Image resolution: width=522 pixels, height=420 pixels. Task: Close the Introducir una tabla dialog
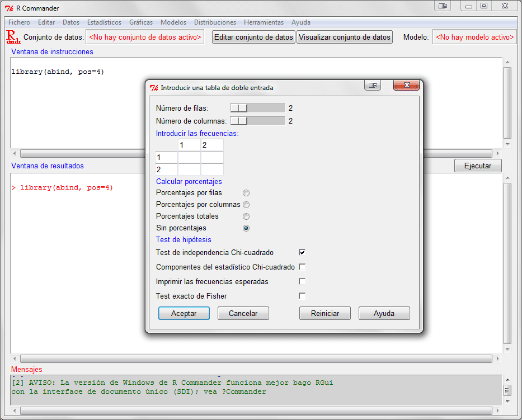tap(407, 86)
